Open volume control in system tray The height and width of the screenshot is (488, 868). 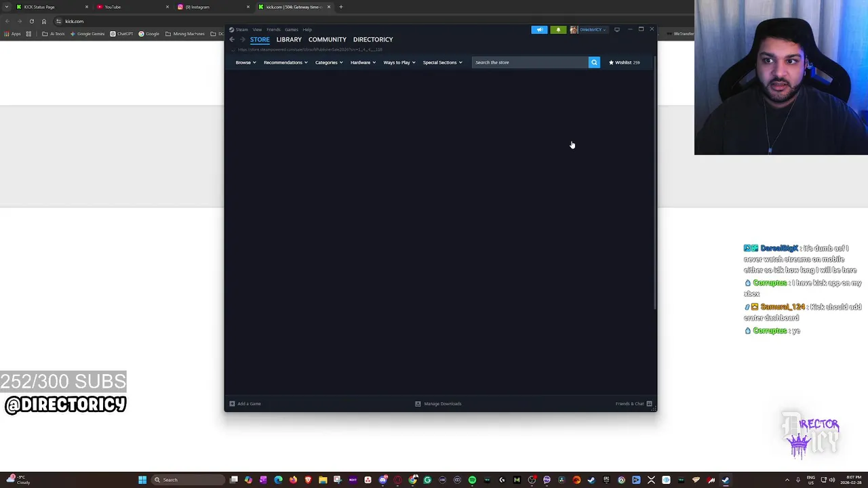click(832, 480)
